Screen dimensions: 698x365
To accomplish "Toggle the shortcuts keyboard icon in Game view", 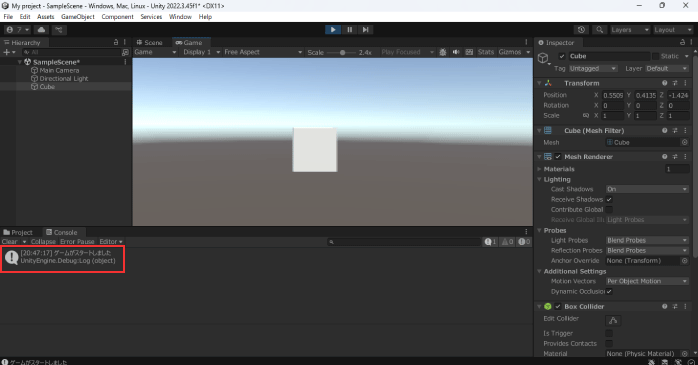I will click(469, 52).
